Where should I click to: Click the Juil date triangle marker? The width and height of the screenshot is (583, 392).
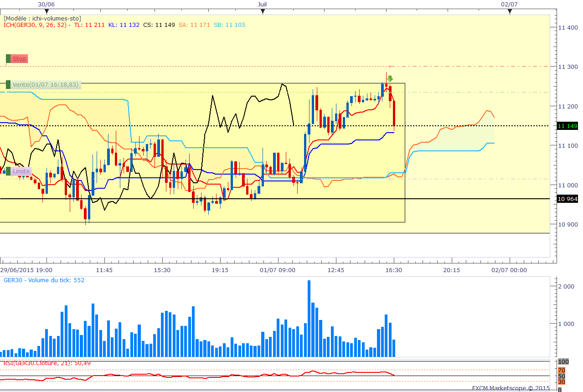(x=262, y=12)
